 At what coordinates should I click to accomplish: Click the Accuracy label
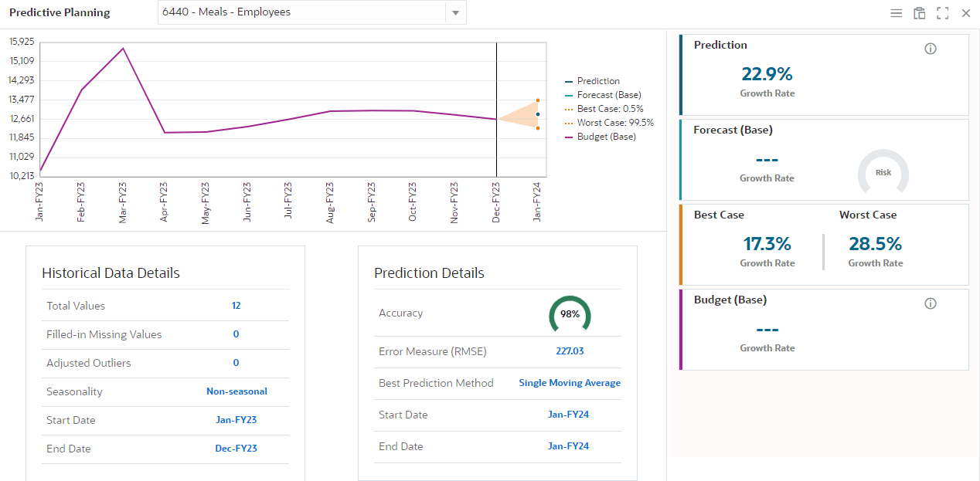401,313
